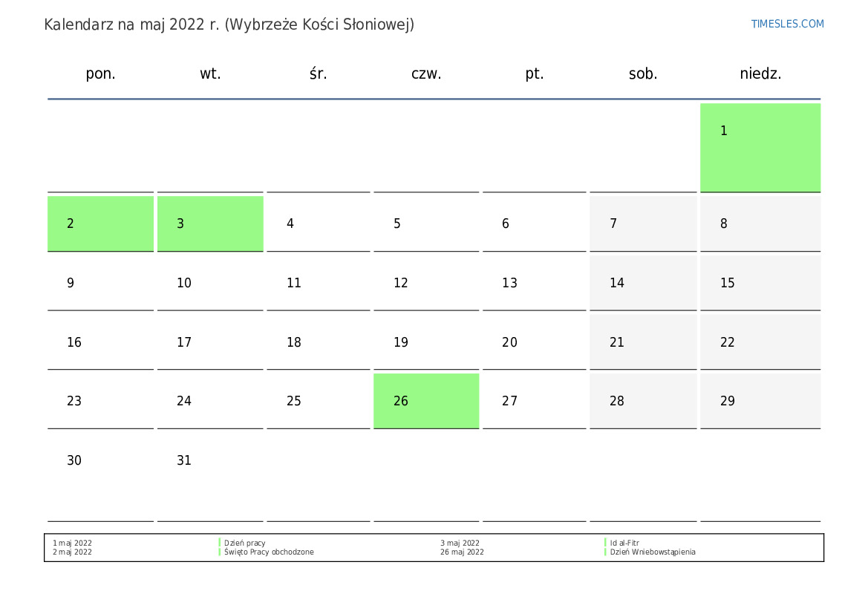Select Sunday day 8

(x=760, y=223)
